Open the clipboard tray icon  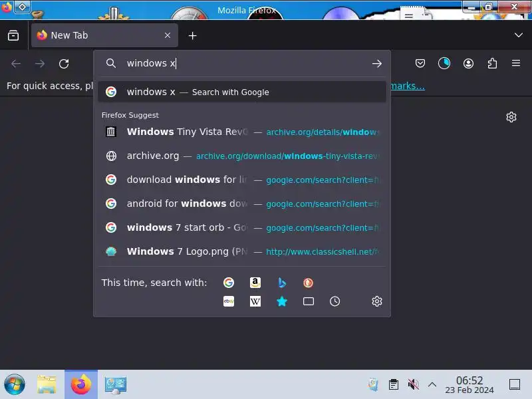pyautogui.click(x=394, y=384)
